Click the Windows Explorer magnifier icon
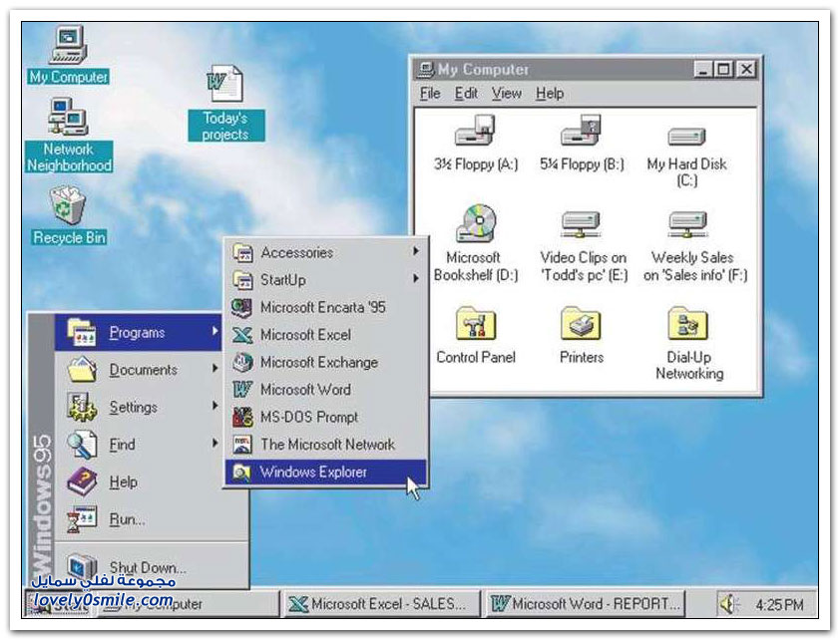The height and width of the screenshot is (640, 840). click(x=242, y=472)
